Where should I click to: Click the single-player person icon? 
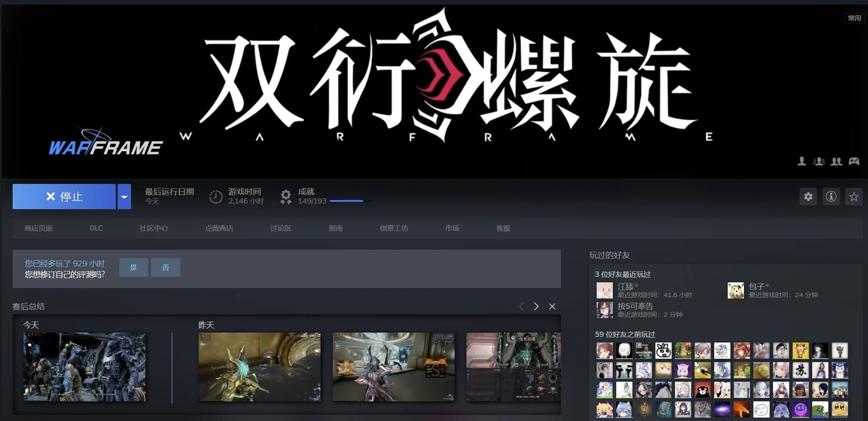coord(801,161)
